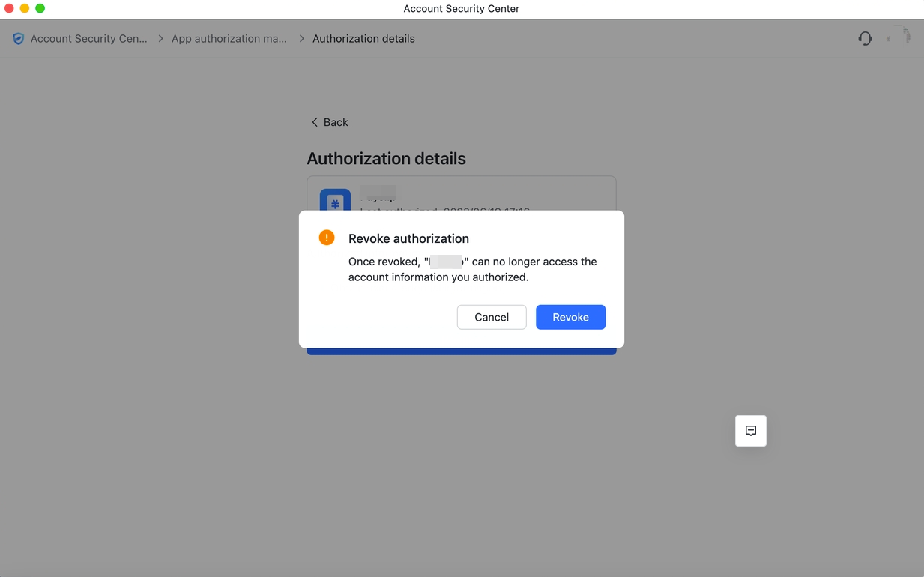Click the Back link above Authorization details
Screen dimensions: 924x577
tap(336, 121)
